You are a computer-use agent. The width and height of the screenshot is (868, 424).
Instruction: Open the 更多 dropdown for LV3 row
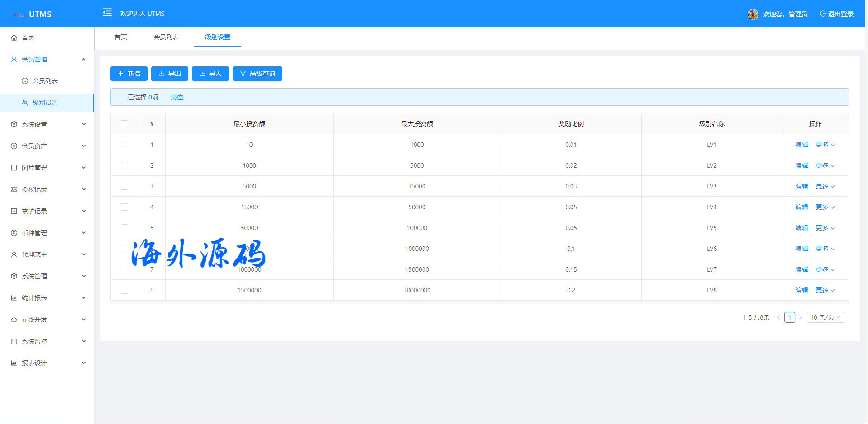tap(825, 186)
